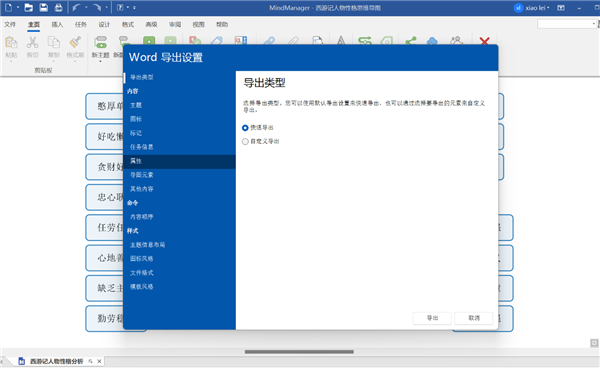This screenshot has height=368, width=600.
Task: Open the dropdown arrow next to new document
Action: pyautogui.click(x=18, y=7)
